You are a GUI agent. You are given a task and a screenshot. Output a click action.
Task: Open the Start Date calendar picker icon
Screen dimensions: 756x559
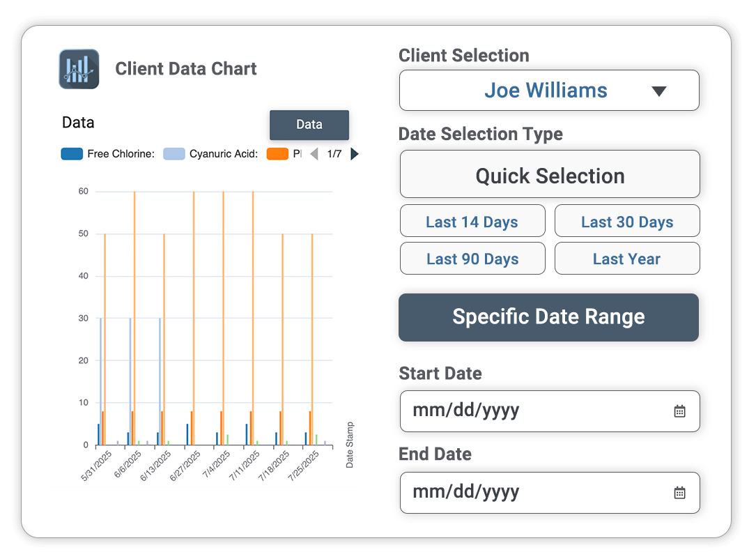679,411
